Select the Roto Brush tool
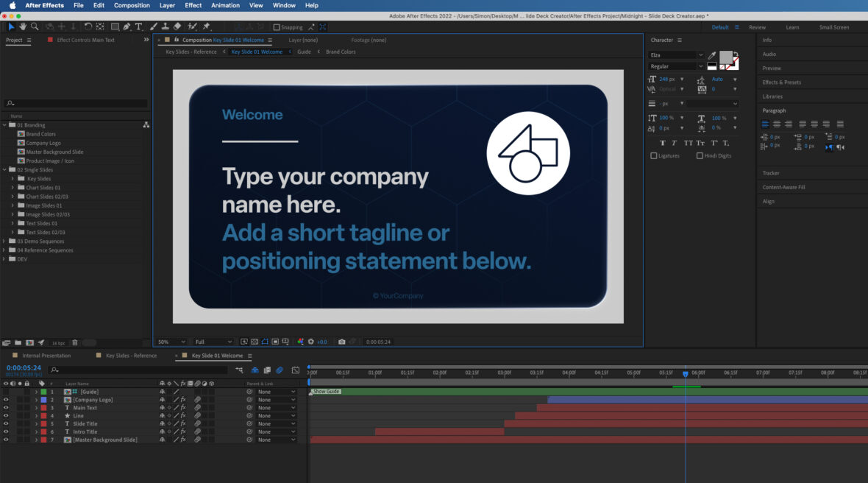 (x=192, y=27)
